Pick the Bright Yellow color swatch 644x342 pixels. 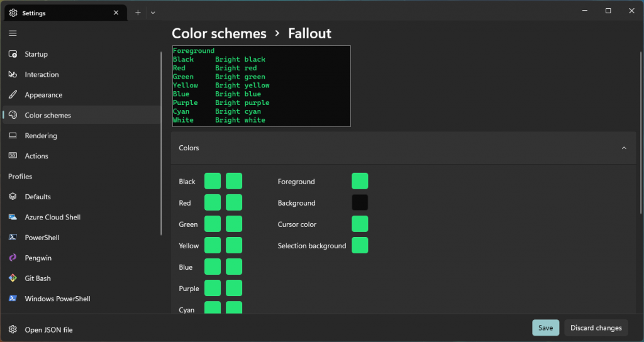(x=234, y=245)
